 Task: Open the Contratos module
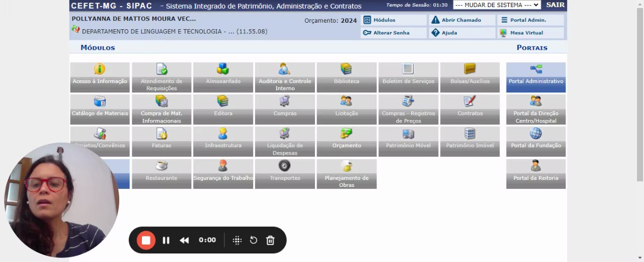[470, 109]
